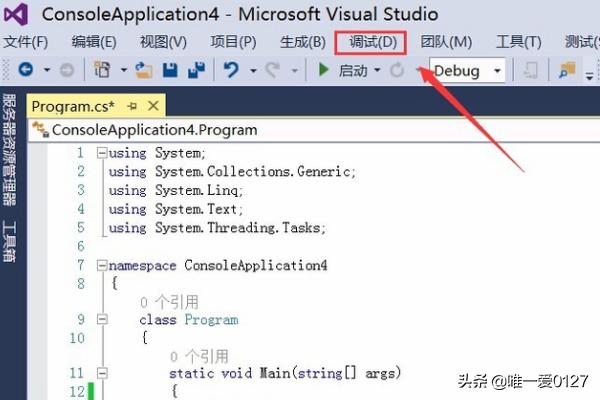Click the New Project toolbar icon
Image resolution: width=600 pixels, height=400 pixels.
[102, 70]
